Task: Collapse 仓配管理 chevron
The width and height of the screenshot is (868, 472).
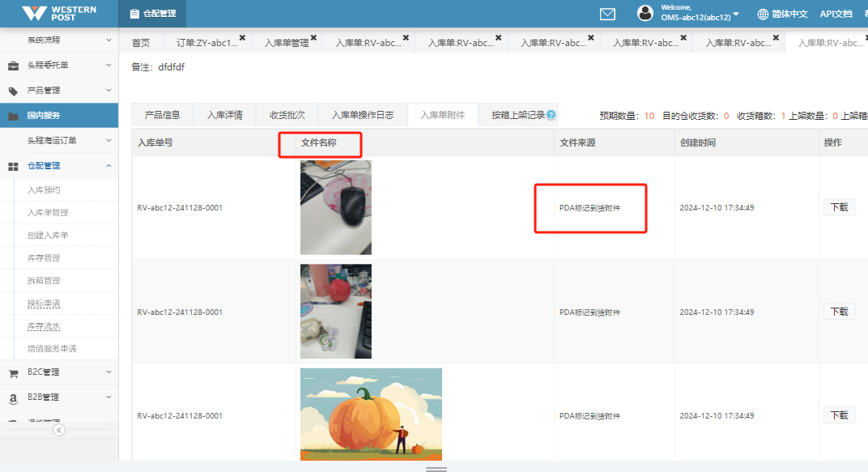Action: 108,165
